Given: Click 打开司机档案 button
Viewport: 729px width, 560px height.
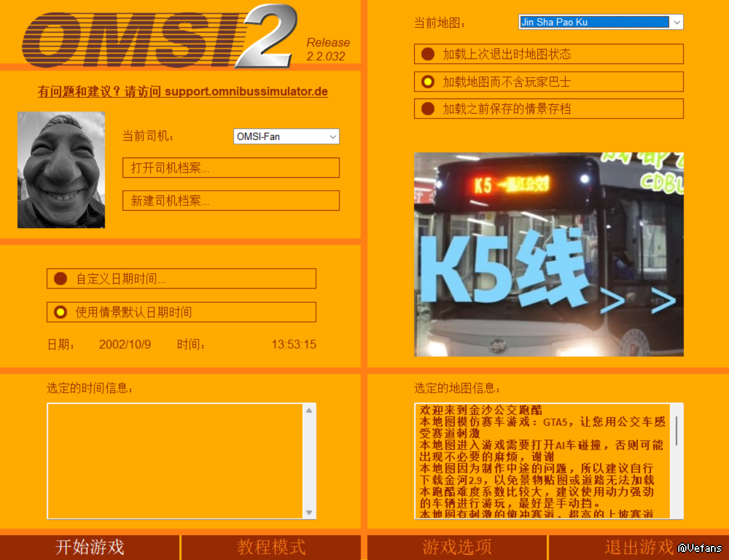Looking at the screenshot, I should (x=231, y=168).
